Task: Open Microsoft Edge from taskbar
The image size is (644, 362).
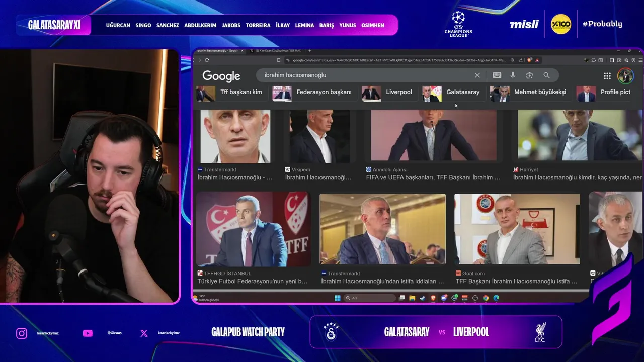Action: 496,298
